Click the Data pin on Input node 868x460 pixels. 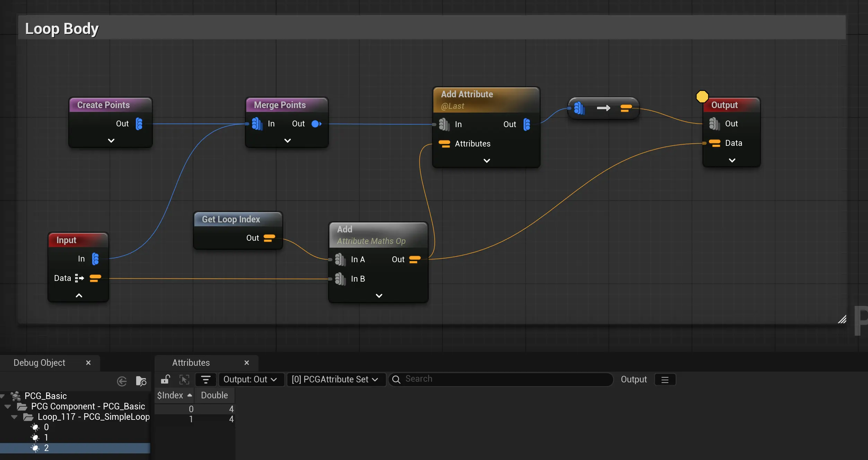[95, 278]
